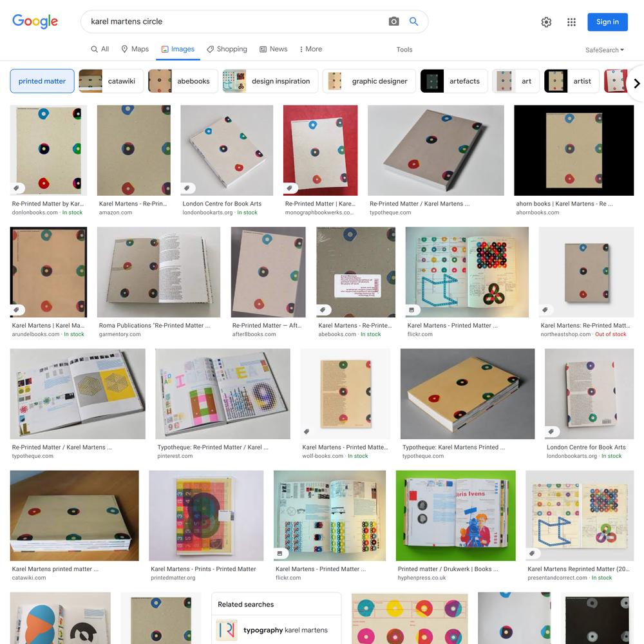Viewport: 644px width, 644px height.
Task: Click the search by image camera icon
Action: pos(393,21)
